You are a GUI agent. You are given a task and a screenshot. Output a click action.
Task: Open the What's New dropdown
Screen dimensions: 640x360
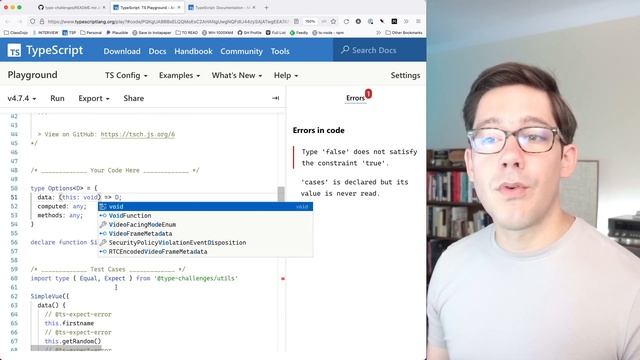pos(237,75)
